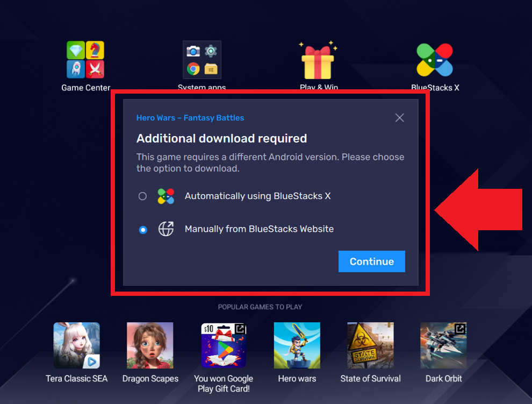This screenshot has width=532, height=404.
Task: Open the System apps folder
Action: point(202,60)
